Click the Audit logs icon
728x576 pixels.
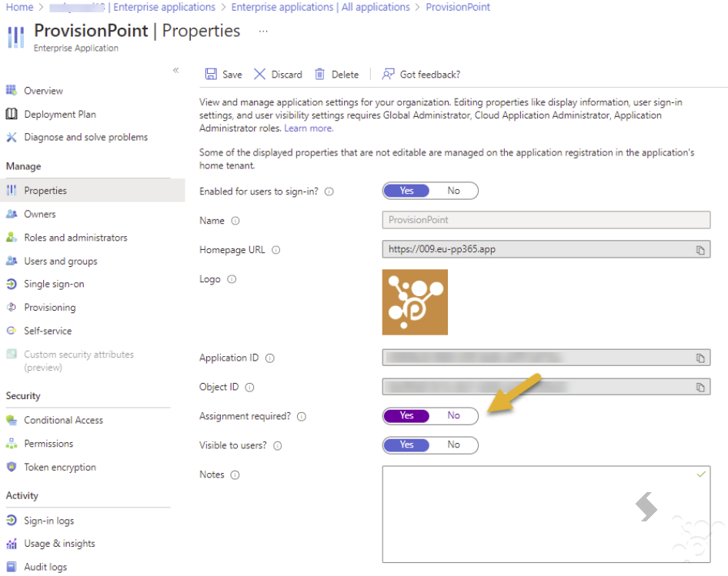[12, 567]
